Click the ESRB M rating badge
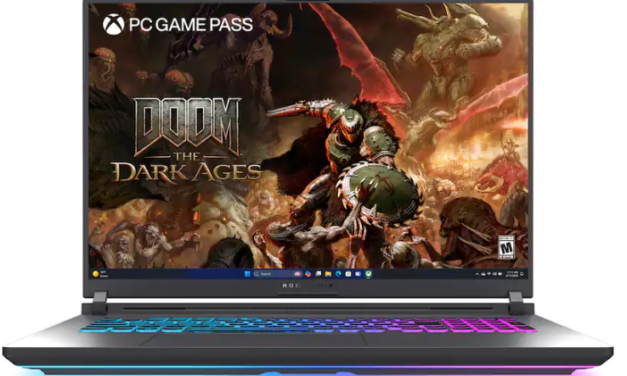This screenshot has height=376, width=627. point(506,247)
